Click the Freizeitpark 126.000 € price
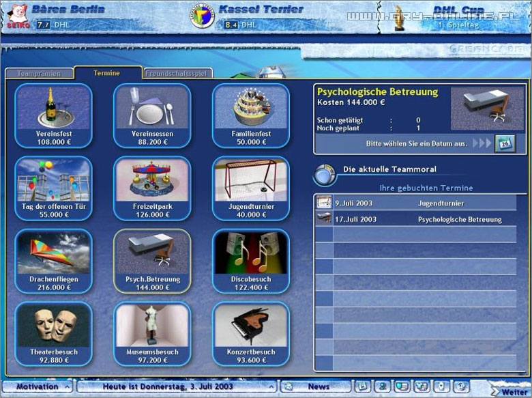Image resolution: width=532 pixels, height=398 pixels. pyautogui.click(x=152, y=214)
